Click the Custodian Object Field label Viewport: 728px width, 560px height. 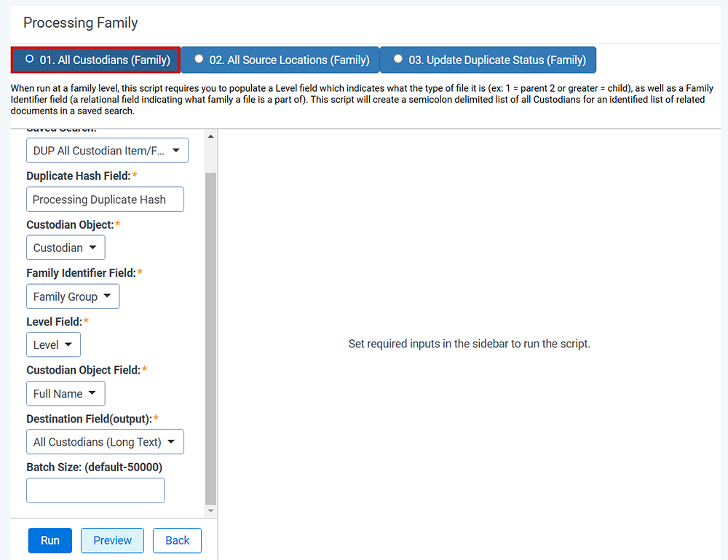(84, 370)
